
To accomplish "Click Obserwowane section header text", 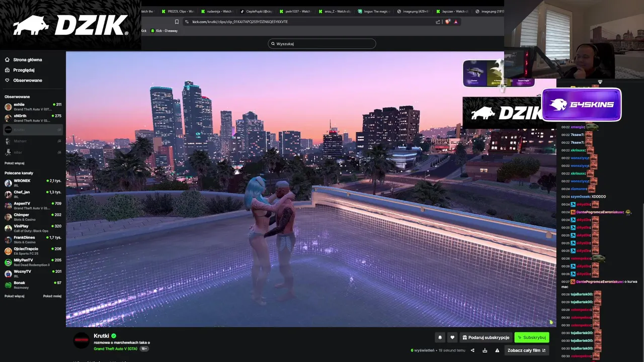I will click(x=17, y=97).
